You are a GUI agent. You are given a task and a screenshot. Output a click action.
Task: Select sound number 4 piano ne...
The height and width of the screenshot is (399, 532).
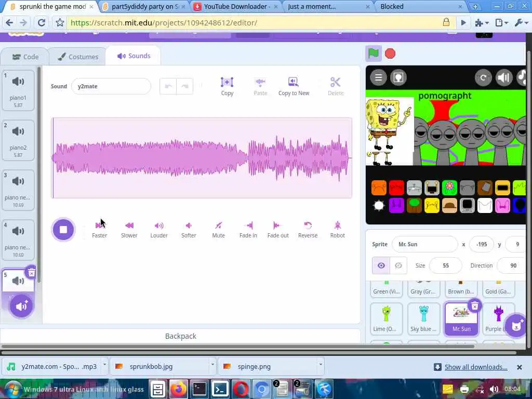coord(18,240)
